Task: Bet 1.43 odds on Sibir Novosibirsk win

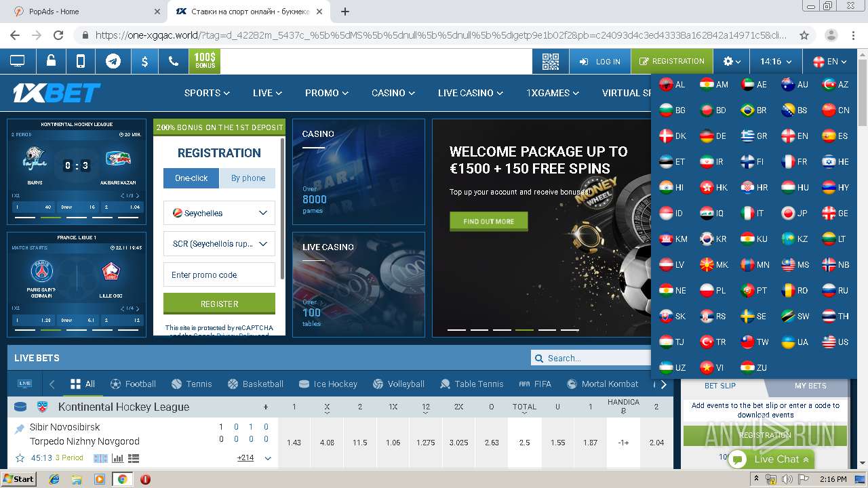Action: [294, 443]
